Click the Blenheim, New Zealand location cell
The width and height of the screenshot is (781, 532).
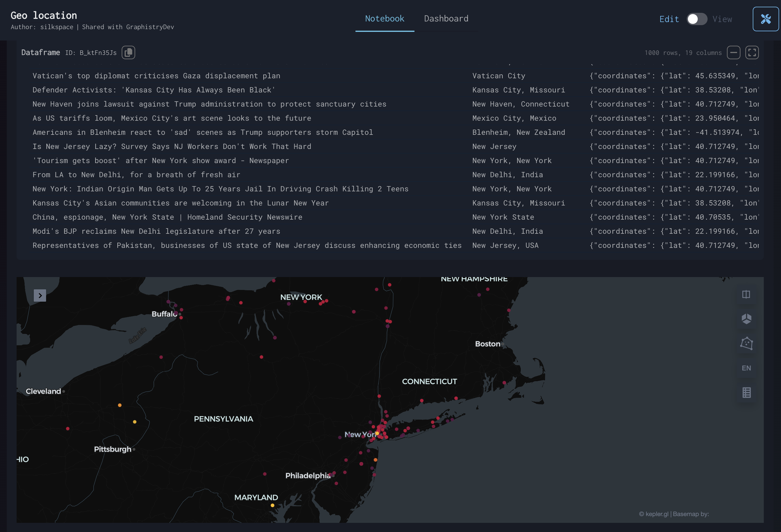519,132
